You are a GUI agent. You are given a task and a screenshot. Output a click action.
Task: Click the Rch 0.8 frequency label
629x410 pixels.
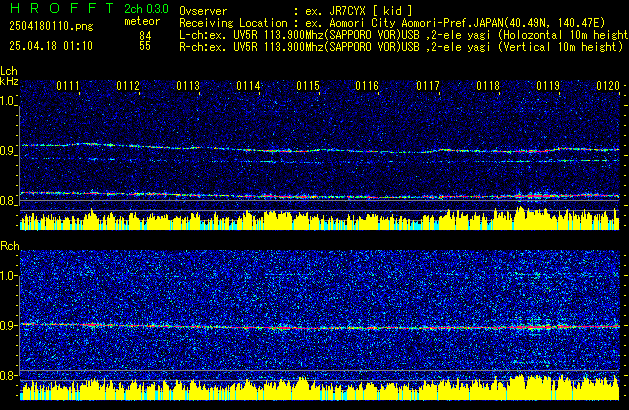(8, 375)
